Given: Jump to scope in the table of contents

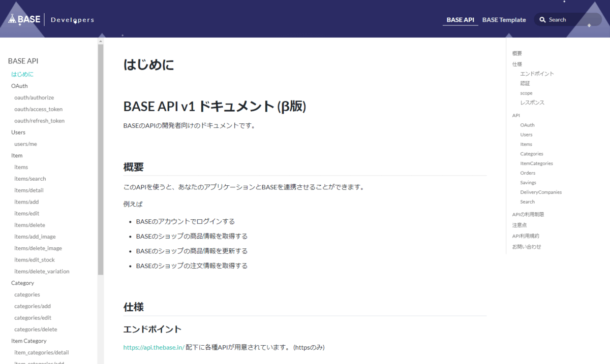Looking at the screenshot, I should [x=526, y=93].
